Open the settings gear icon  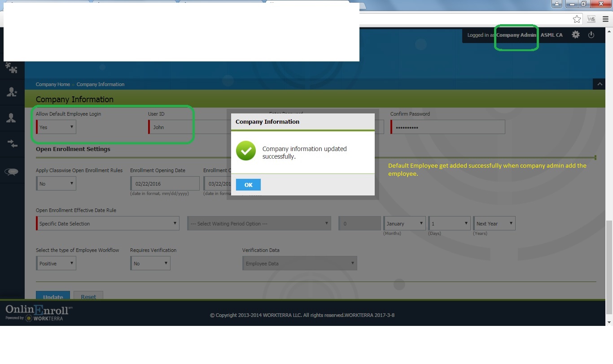pos(576,35)
